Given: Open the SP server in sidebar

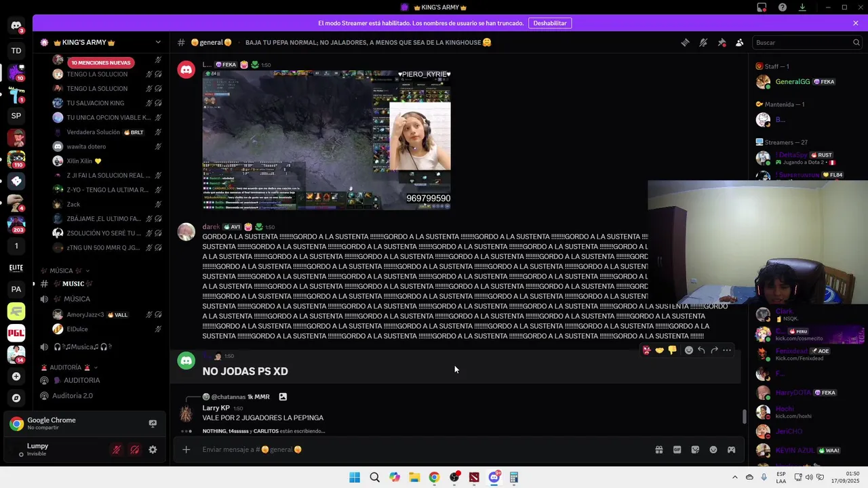Looking at the screenshot, I should coord(16,116).
